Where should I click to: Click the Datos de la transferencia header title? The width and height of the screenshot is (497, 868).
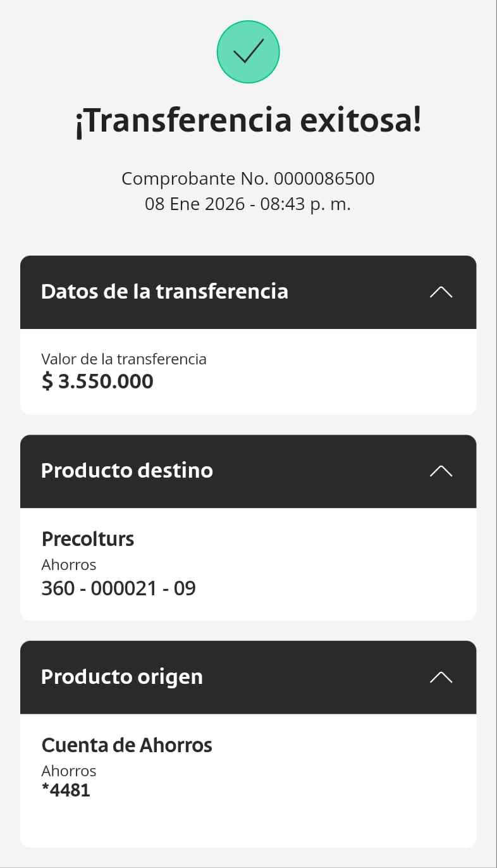click(164, 292)
